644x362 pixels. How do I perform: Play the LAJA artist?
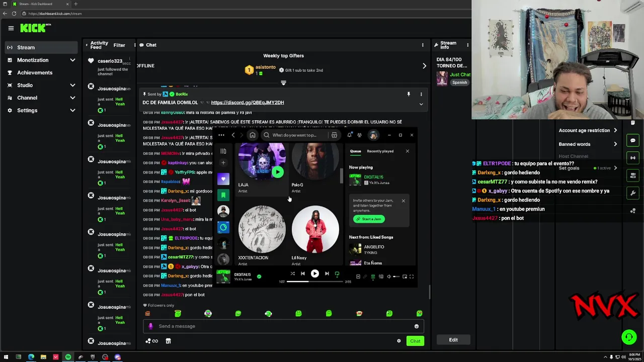click(277, 172)
